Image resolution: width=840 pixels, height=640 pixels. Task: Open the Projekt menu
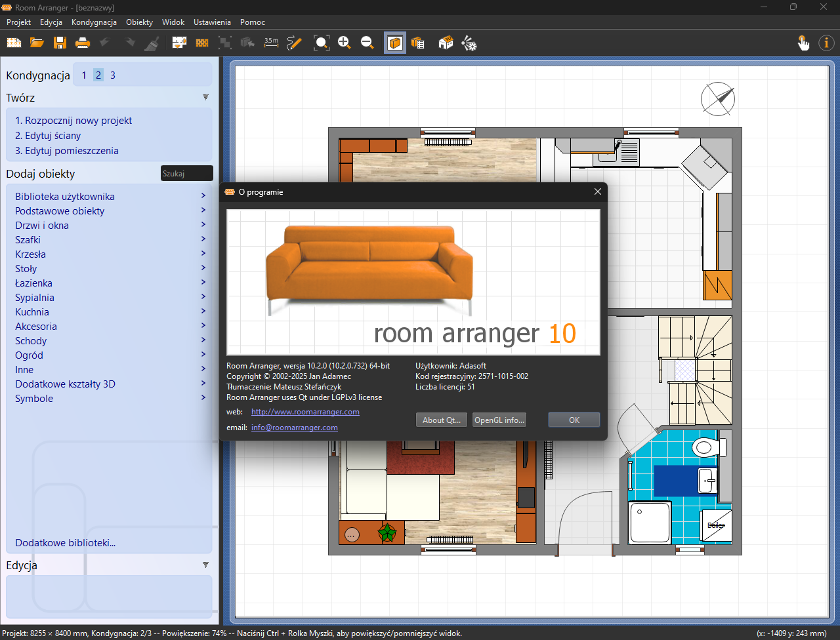click(19, 22)
